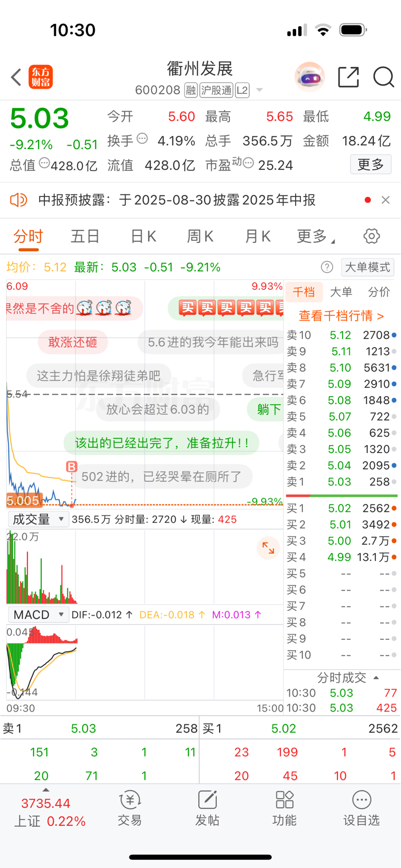
Task: Tap comment bubble 敢涨还砸
Action: click(72, 342)
